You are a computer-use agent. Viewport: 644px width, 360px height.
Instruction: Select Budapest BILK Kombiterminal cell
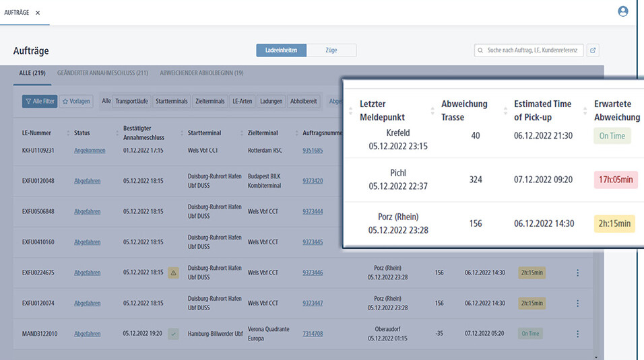(x=265, y=180)
